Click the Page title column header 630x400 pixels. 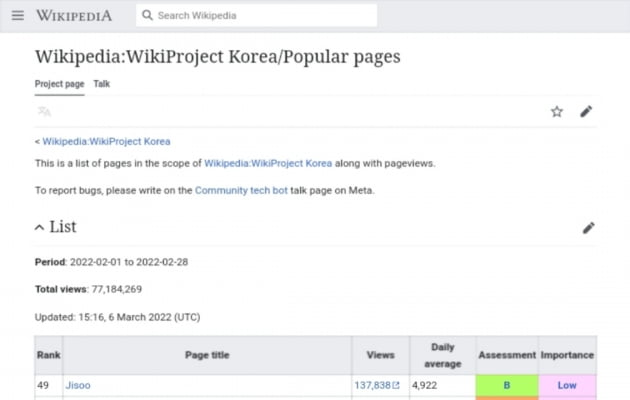(207, 355)
